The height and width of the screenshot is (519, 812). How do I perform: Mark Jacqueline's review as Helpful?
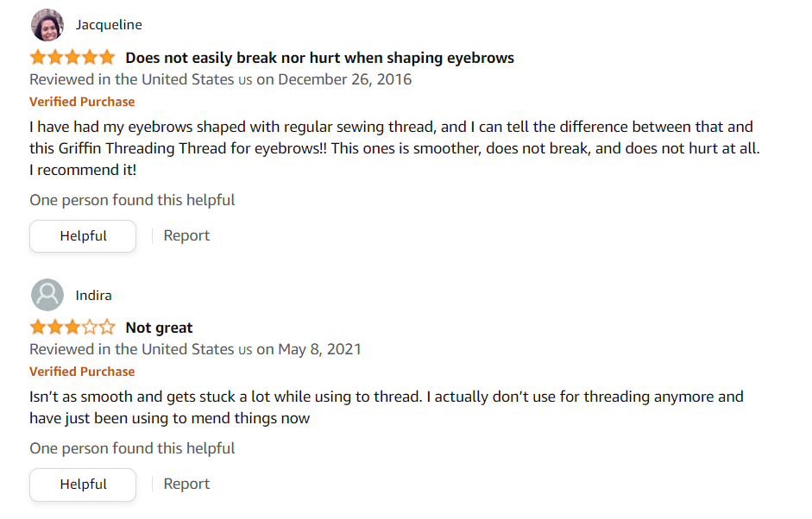[x=83, y=236]
